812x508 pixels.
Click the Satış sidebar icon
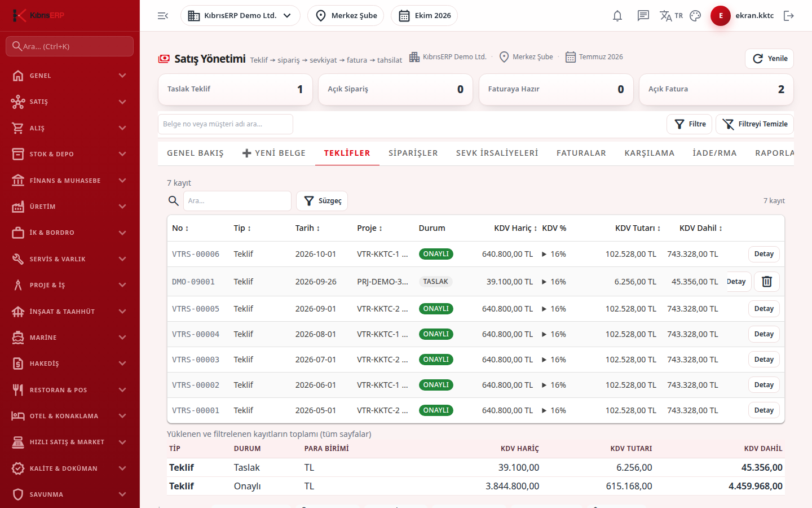click(18, 102)
